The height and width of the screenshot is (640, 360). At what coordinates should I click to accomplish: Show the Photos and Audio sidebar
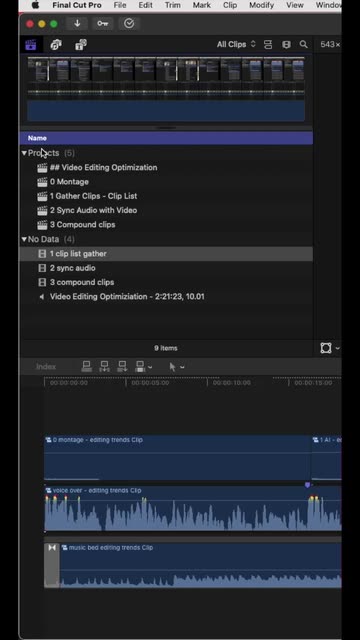[x=56, y=44]
